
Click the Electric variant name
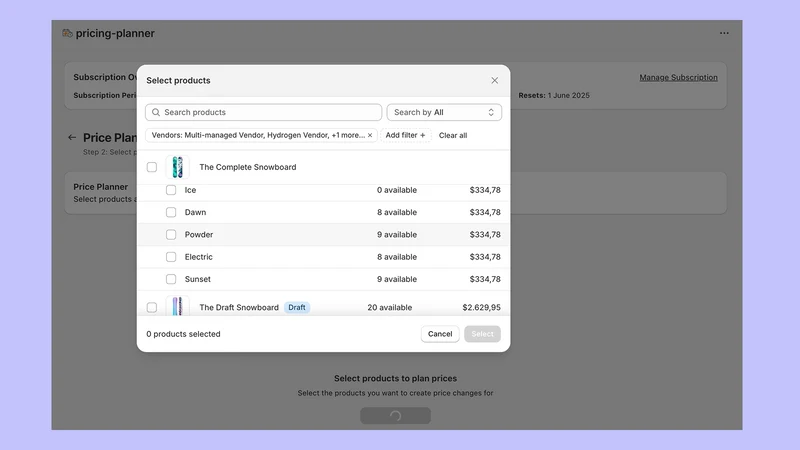pos(198,257)
